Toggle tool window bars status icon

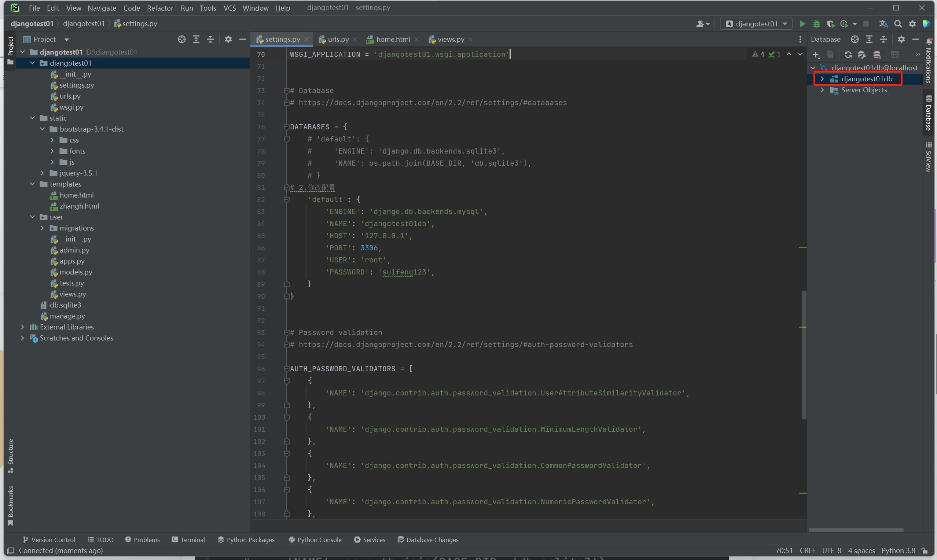[11, 550]
